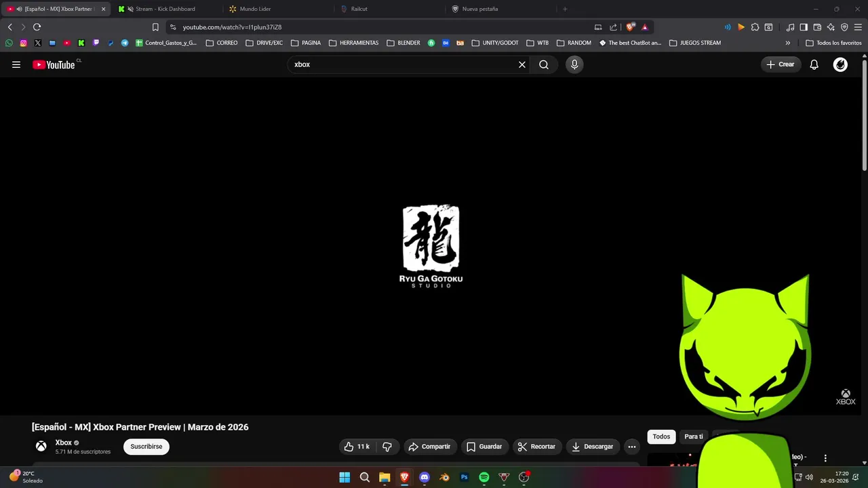Expand the UNITY/GODOT bookmarks folder
The image size is (868, 488).
click(x=495, y=43)
